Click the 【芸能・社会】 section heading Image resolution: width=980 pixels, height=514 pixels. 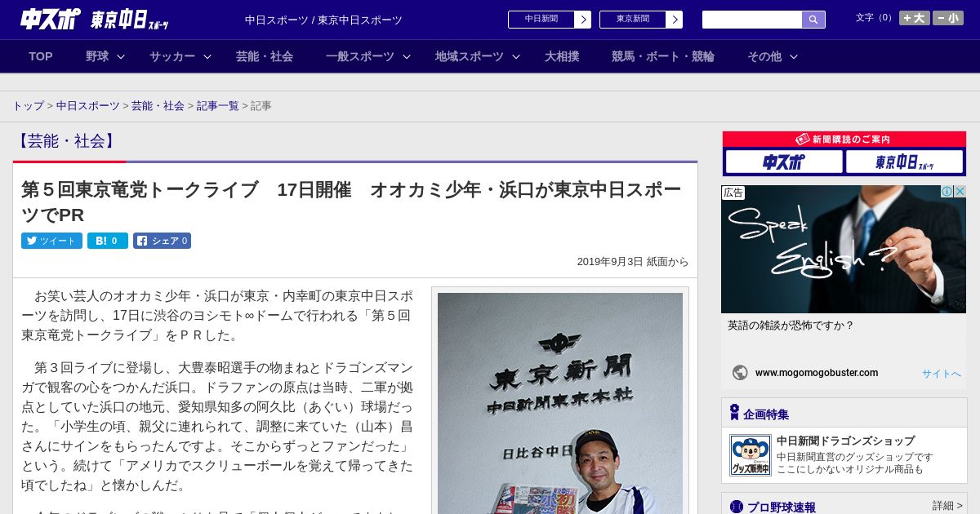point(67,141)
